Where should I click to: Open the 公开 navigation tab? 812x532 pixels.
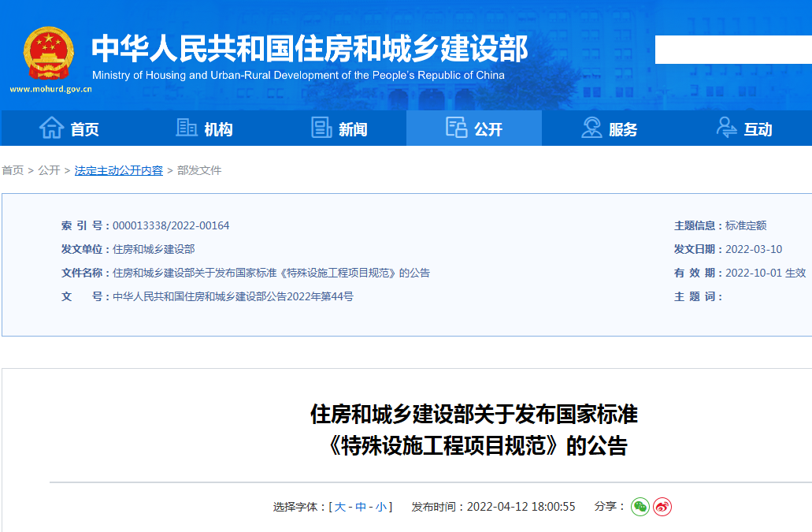474,128
